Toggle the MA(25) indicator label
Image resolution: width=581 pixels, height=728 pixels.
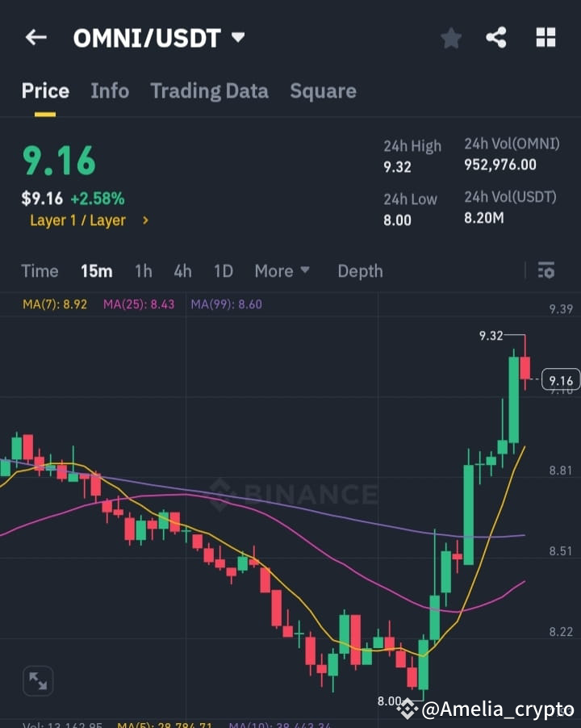point(139,306)
